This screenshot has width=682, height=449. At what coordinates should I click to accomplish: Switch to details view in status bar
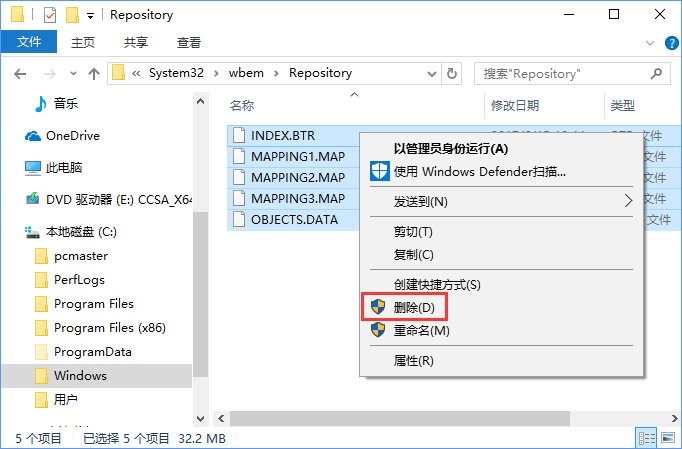click(x=646, y=438)
